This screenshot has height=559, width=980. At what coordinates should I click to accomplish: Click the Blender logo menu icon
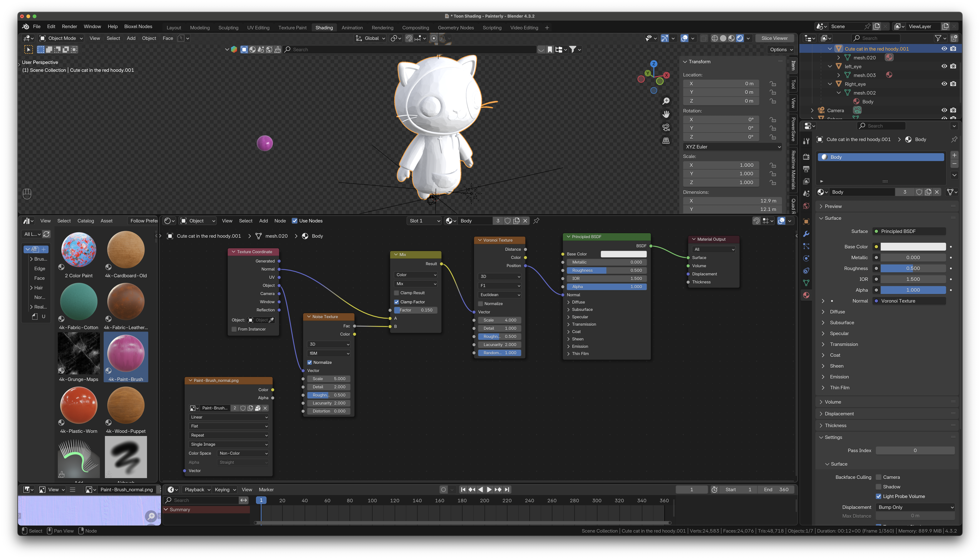tap(26, 27)
